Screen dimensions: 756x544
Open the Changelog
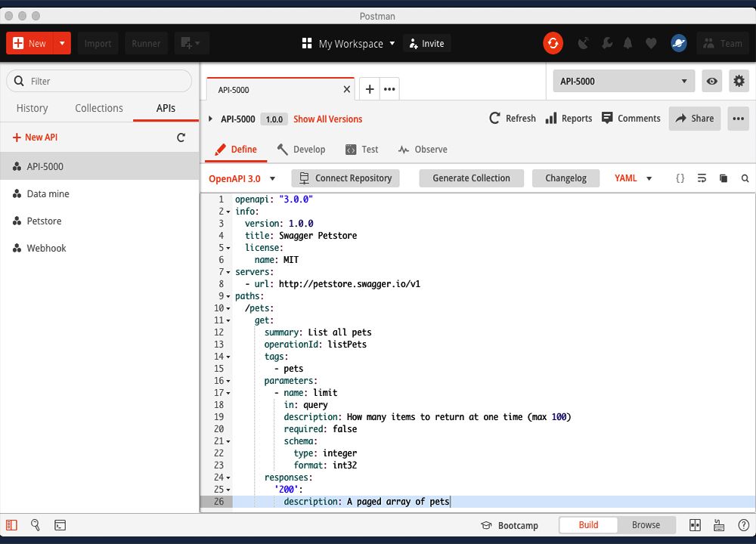(565, 178)
